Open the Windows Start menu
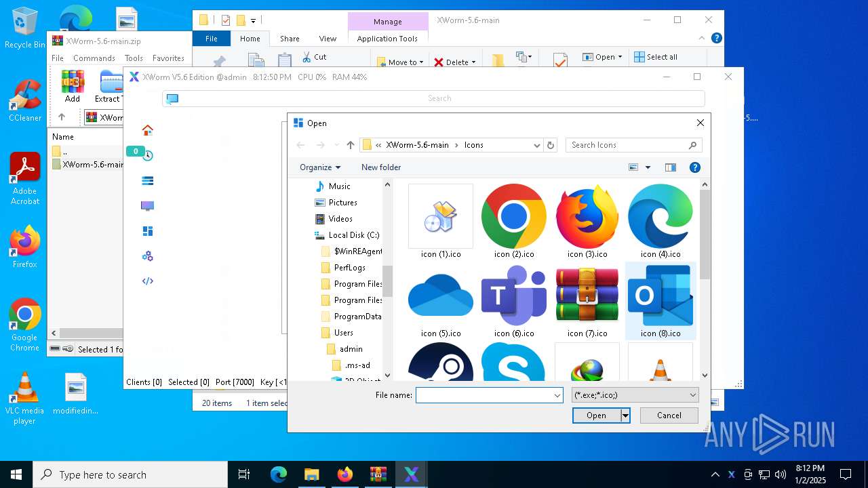Screen dimensions: 868x488 coord(16,474)
